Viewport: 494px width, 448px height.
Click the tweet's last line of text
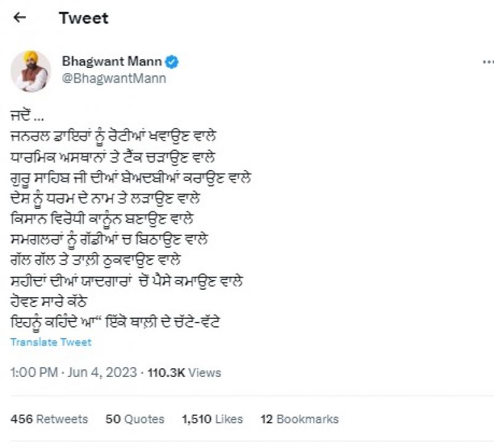120,323
